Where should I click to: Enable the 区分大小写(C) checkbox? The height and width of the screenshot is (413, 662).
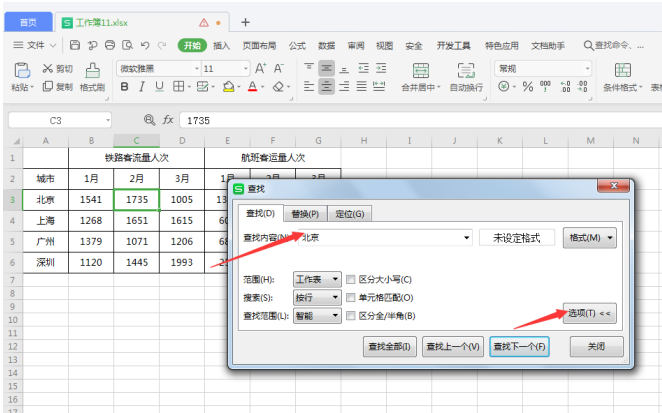[350, 279]
